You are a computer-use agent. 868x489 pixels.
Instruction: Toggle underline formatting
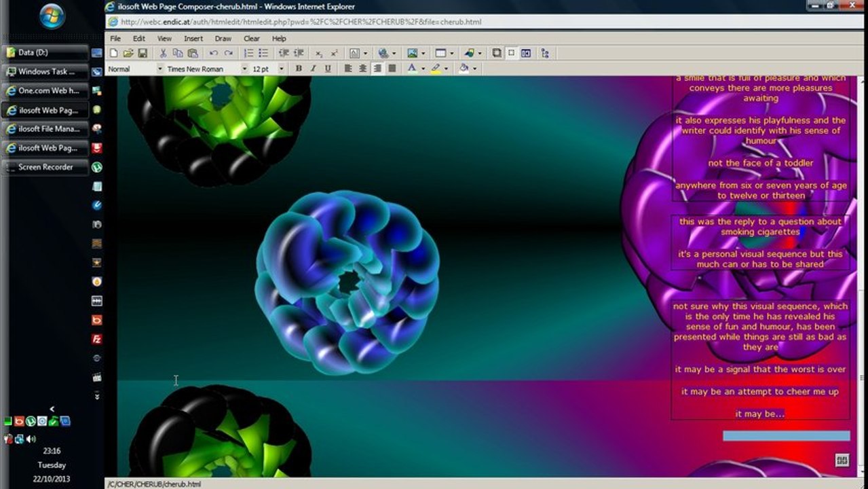[x=328, y=69]
